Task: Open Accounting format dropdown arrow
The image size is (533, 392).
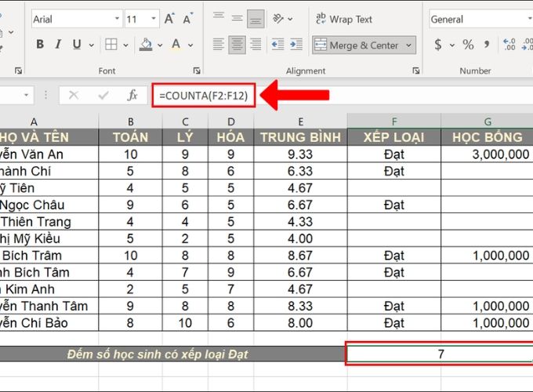Action: point(452,45)
